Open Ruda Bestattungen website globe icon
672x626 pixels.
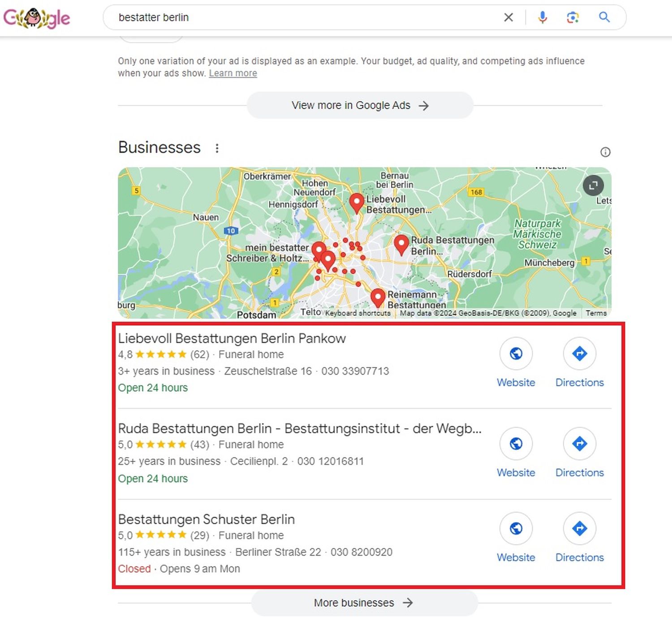516,444
